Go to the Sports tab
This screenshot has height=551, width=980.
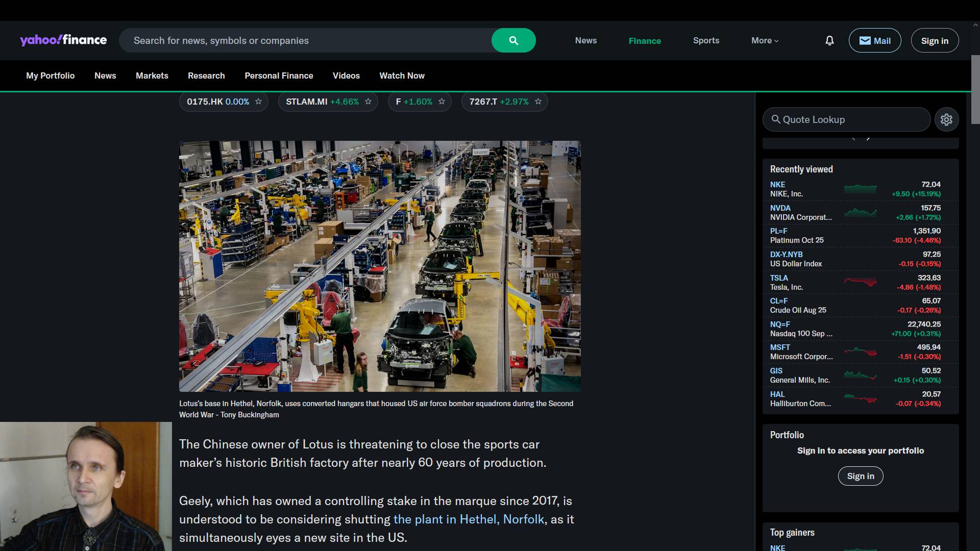click(x=706, y=40)
